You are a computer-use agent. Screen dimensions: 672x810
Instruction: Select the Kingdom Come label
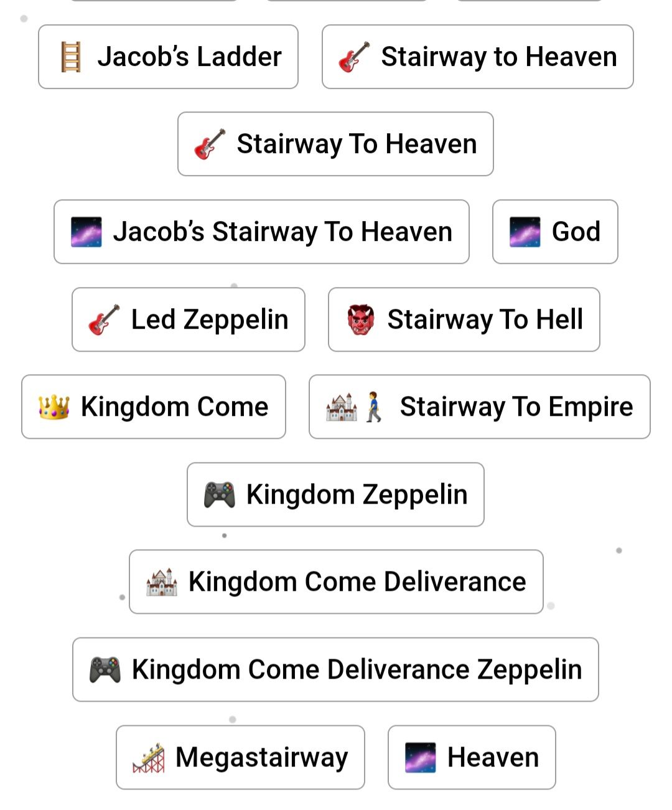click(174, 407)
